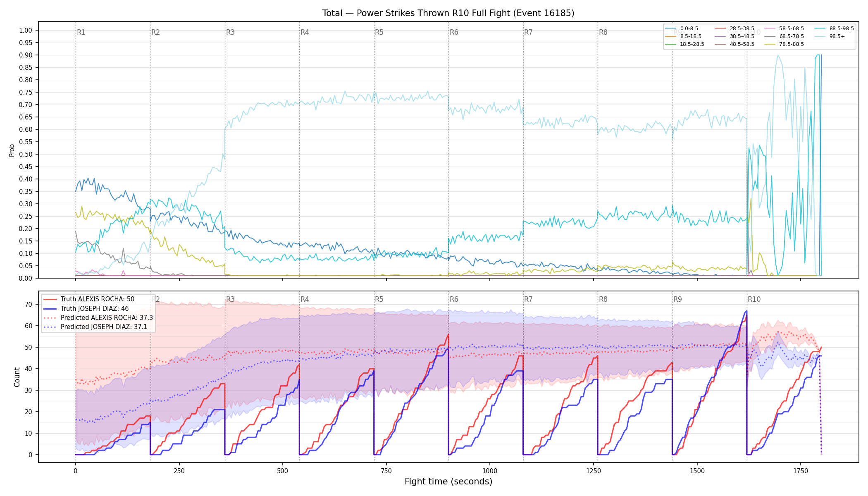Viewport: 868px width, 496px height.
Task: Click 'Predicted JOSEPH DIAZ: 37.1' legend label
Action: (104, 327)
